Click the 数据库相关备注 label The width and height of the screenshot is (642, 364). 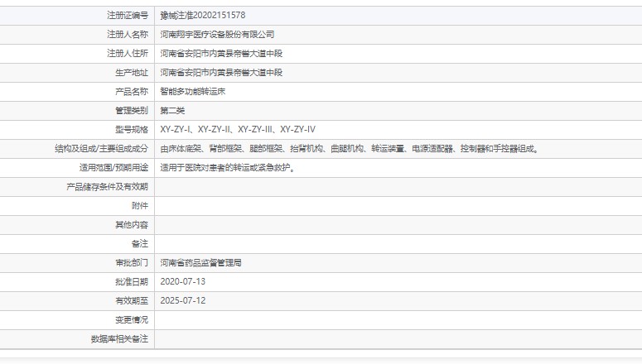point(119,339)
